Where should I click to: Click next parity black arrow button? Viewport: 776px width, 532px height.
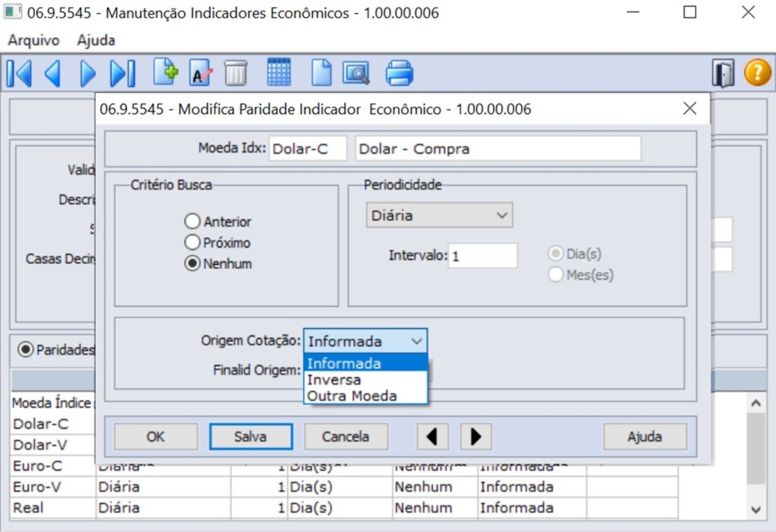coord(476,436)
